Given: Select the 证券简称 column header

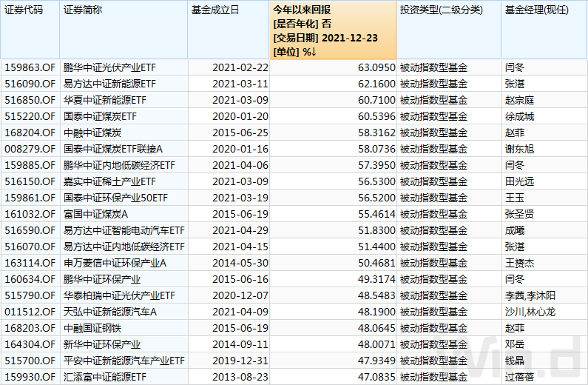Looking at the screenshot, I should coord(124,30).
